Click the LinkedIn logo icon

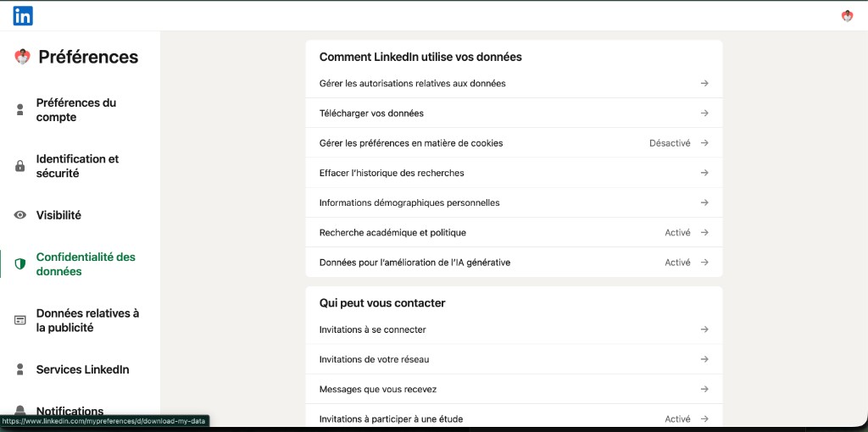[23, 16]
